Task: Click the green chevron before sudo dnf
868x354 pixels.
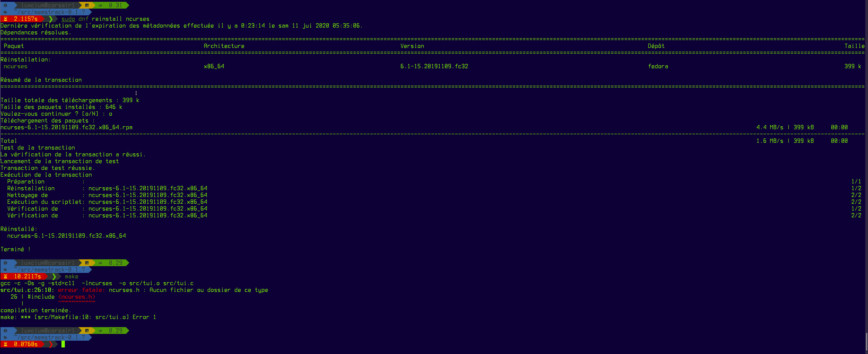Action: pos(51,19)
